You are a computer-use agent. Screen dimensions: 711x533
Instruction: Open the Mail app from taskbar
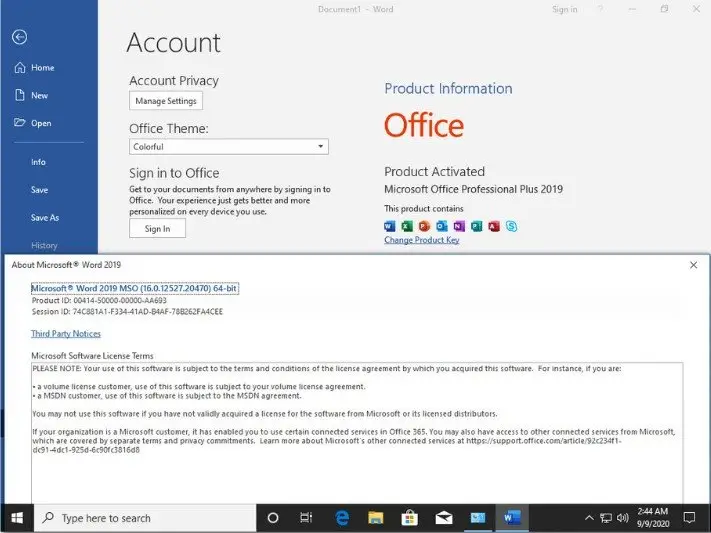(443, 518)
